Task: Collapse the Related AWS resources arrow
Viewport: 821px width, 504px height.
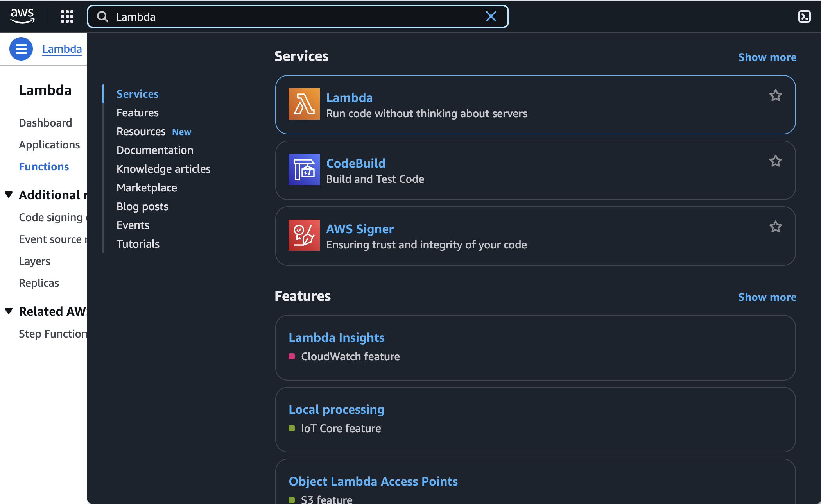Action: pos(9,311)
